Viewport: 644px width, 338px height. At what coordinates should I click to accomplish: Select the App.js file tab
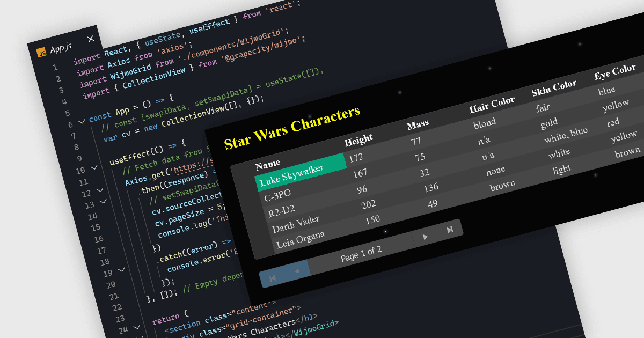point(65,45)
